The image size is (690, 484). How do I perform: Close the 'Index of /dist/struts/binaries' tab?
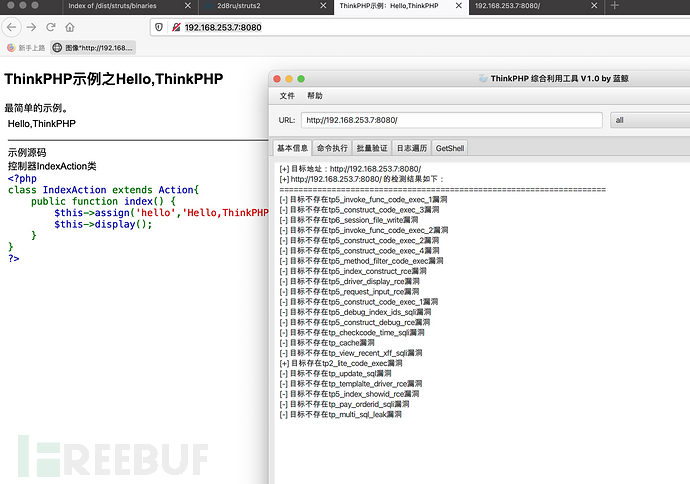[x=188, y=6]
